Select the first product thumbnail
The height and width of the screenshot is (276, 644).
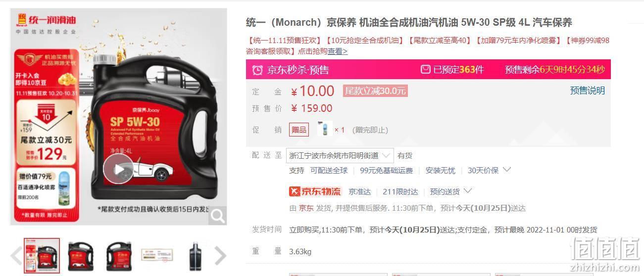pos(42,256)
